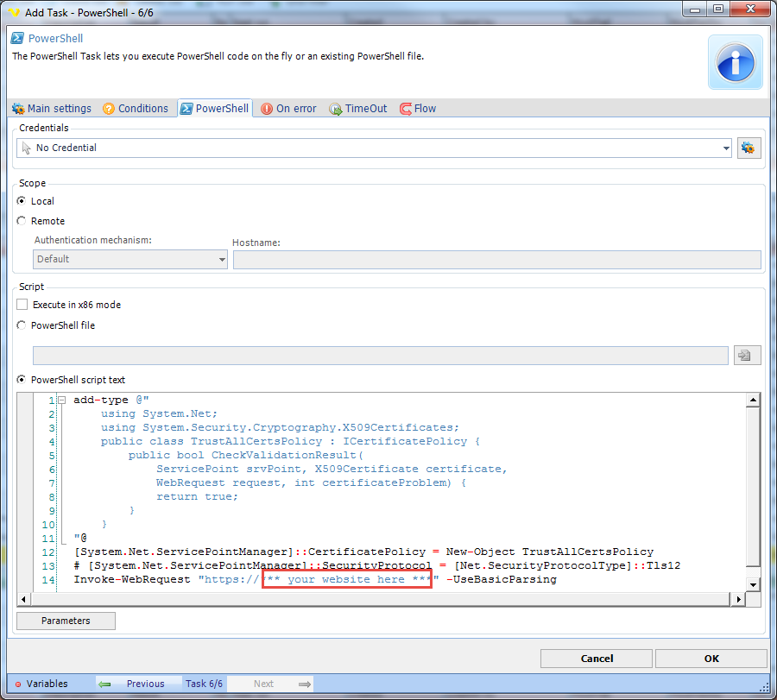
Task: Open the On error tab
Action: pyautogui.click(x=288, y=109)
